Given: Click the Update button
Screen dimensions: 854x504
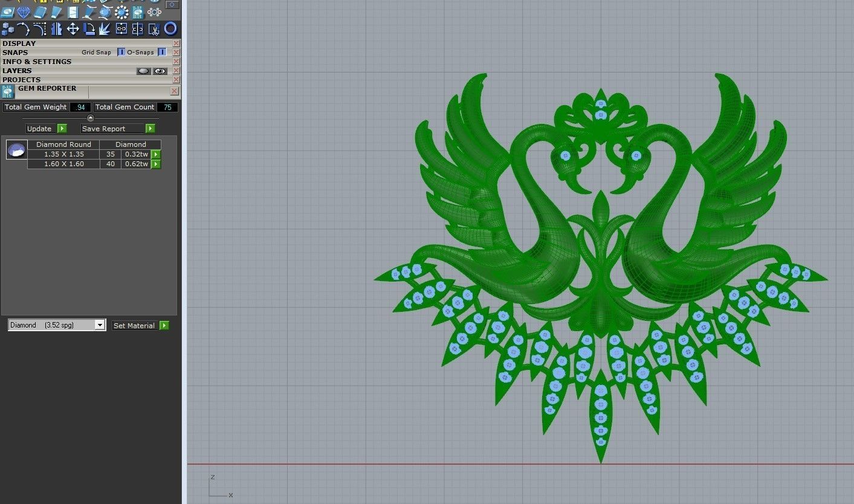Looking at the screenshot, I should (46, 129).
